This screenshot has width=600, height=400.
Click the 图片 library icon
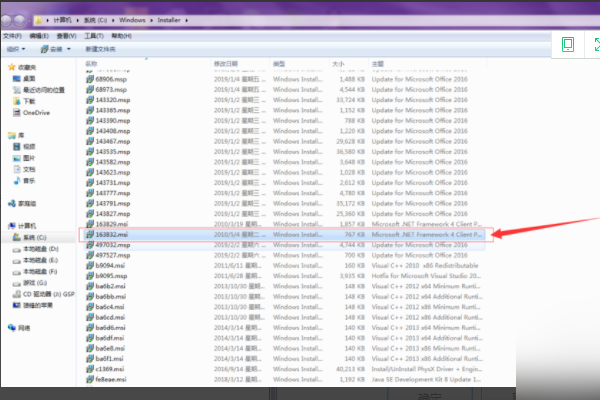(x=16, y=158)
